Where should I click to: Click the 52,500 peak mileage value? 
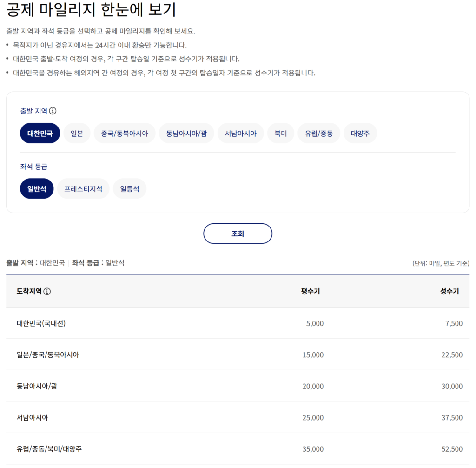tap(452, 449)
